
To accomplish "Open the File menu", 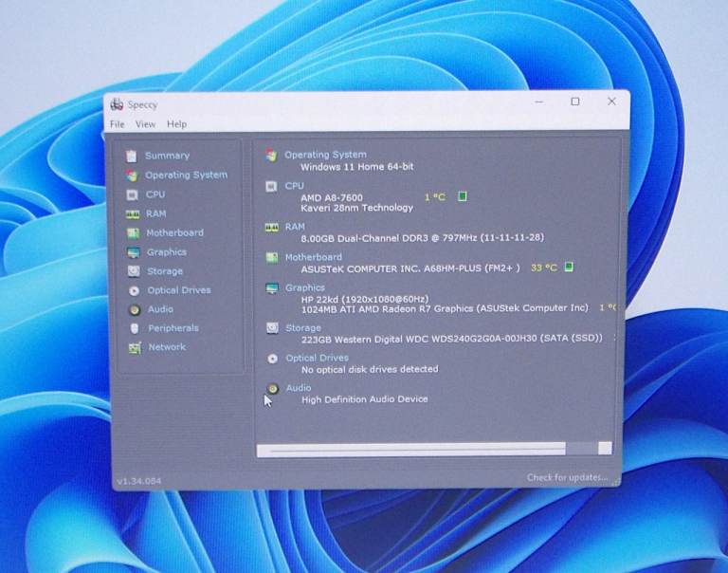I will (x=117, y=124).
